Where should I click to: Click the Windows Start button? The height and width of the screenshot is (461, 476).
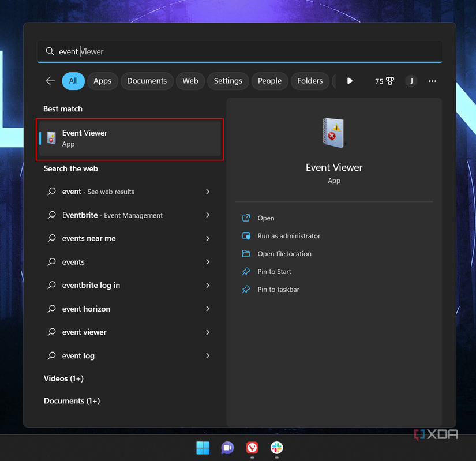pyautogui.click(x=203, y=448)
